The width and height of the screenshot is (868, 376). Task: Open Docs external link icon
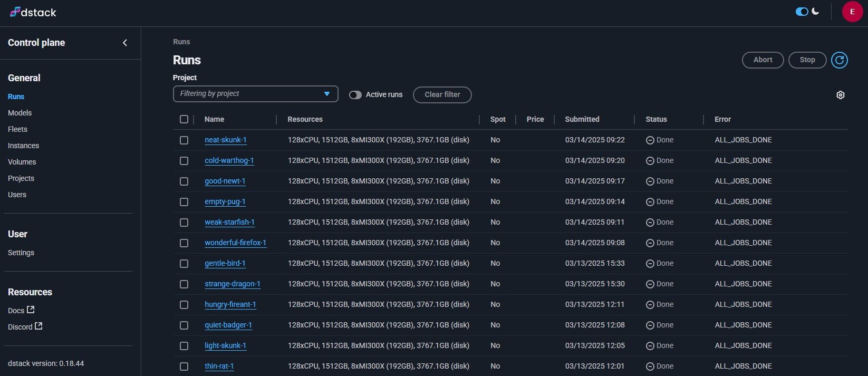coord(31,310)
